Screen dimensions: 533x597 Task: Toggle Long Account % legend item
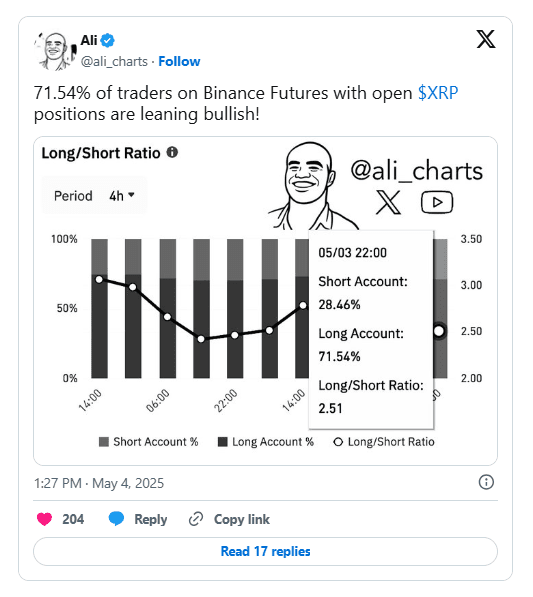tap(266, 442)
